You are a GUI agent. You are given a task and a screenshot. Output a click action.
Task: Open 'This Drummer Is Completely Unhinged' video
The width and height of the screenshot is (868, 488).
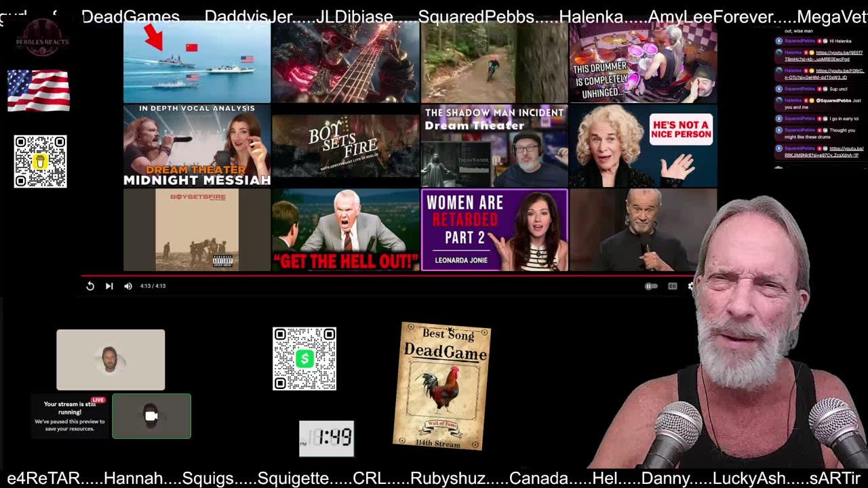coord(643,62)
